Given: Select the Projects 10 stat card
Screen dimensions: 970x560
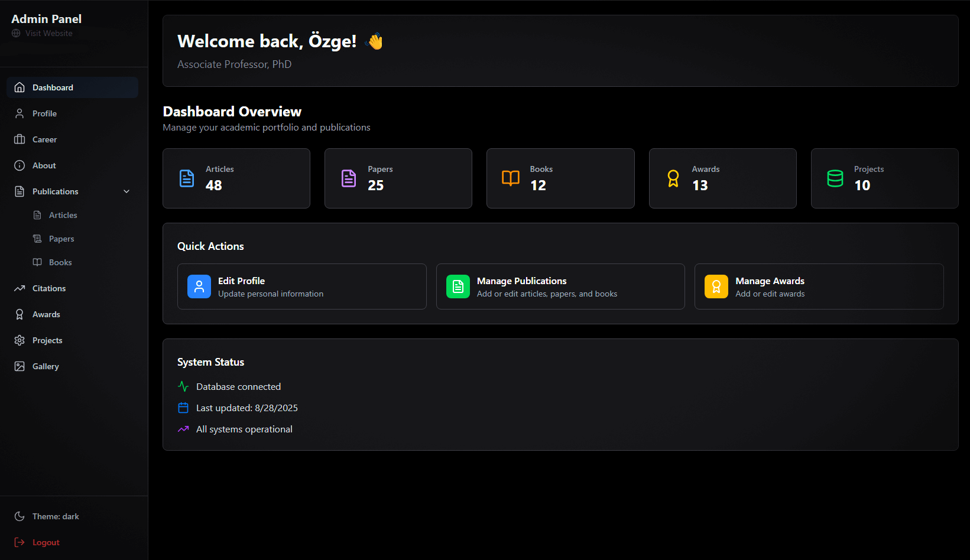Looking at the screenshot, I should coord(885,178).
